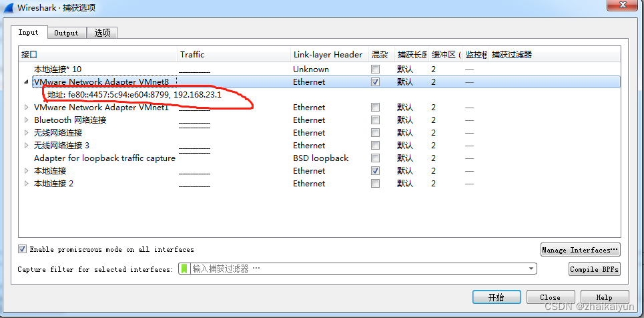Click the Traffic column header
The image size is (644, 318).
click(234, 55)
